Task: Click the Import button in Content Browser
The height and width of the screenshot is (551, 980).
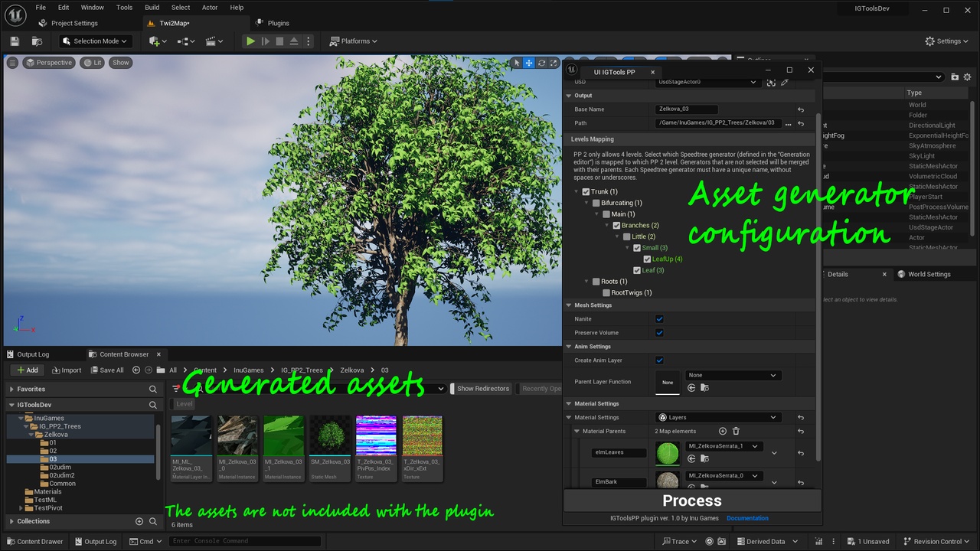Action: (x=67, y=370)
